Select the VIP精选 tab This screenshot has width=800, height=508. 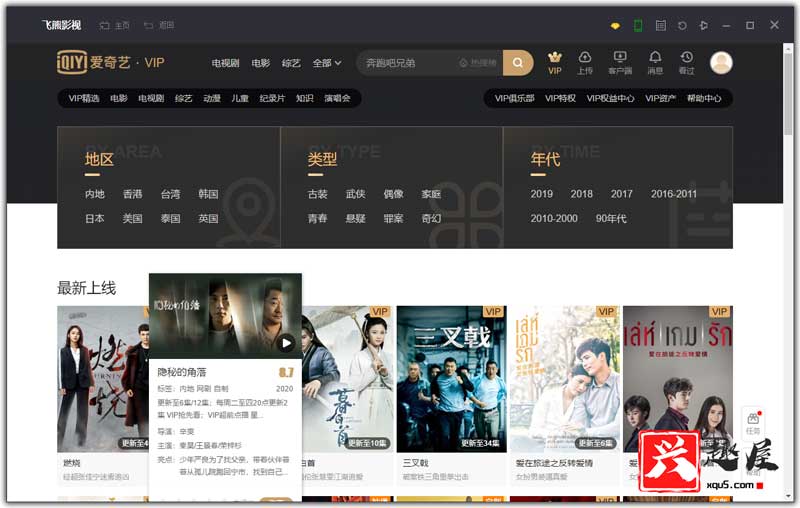pyautogui.click(x=84, y=98)
